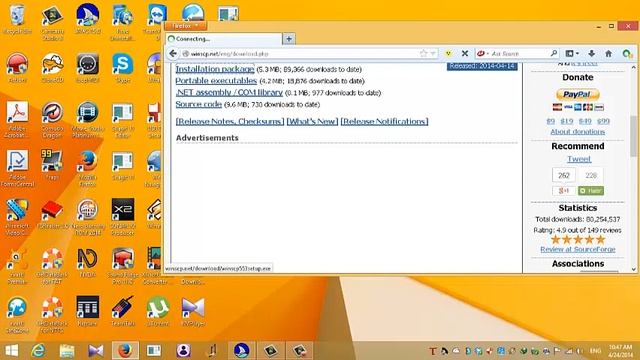This screenshot has height=360, width=640.
Task: Open the Recycle Bin desktop icon
Action: click(x=17, y=19)
